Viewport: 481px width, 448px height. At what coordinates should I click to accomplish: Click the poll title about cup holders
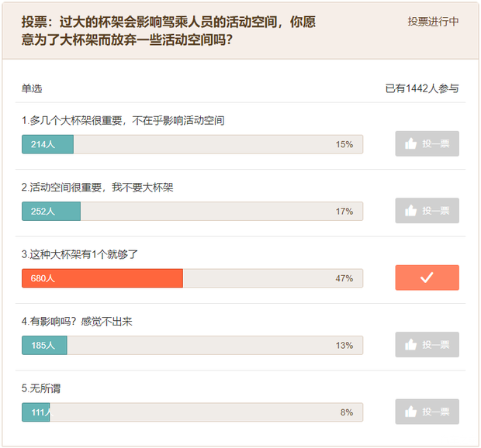pos(168,30)
